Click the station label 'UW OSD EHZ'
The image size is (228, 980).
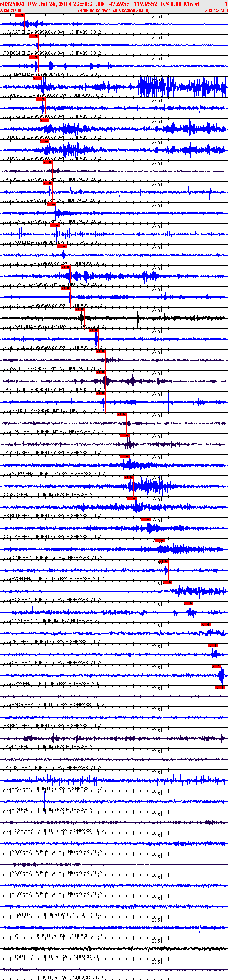click(16, 662)
